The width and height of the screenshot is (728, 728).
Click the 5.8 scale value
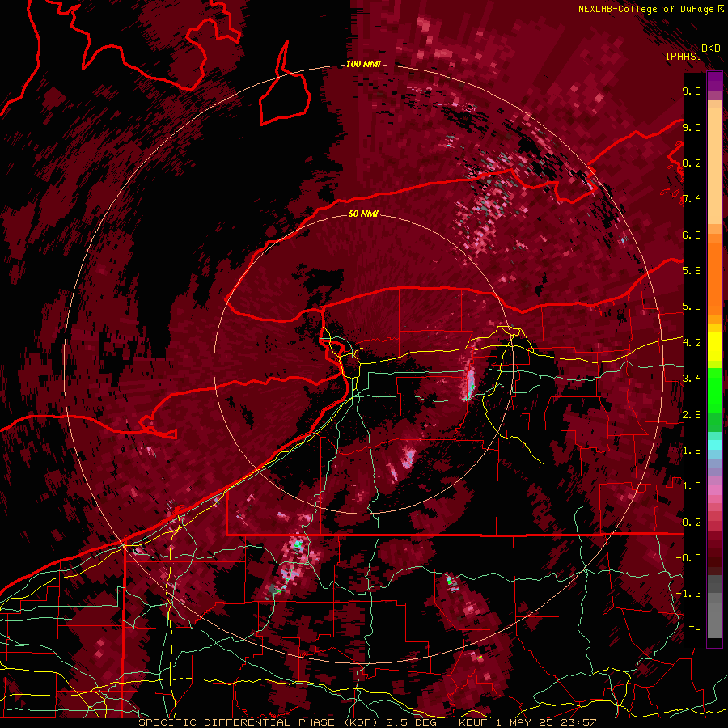pos(692,271)
